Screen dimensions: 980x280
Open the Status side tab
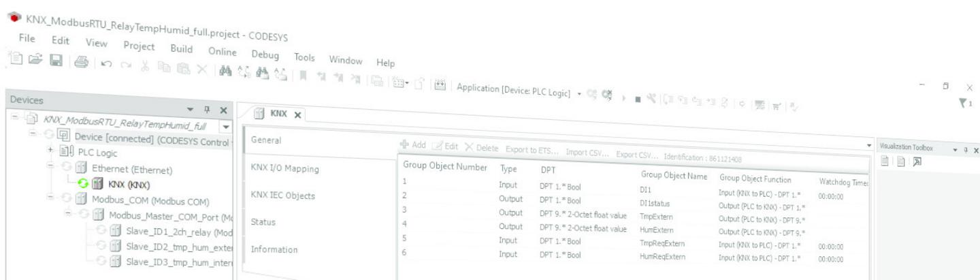[x=264, y=222]
